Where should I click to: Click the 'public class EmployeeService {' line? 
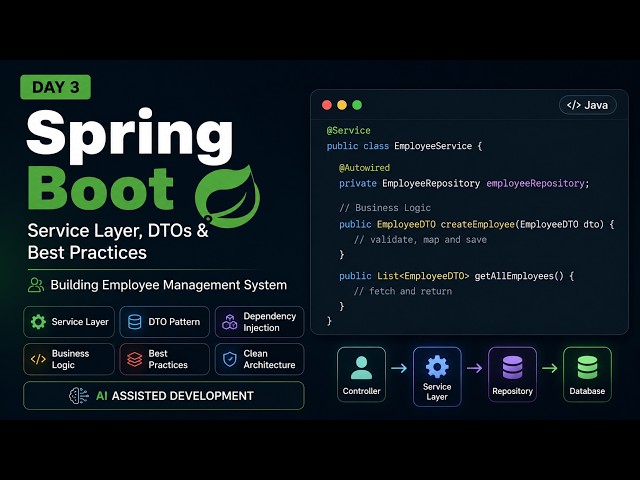click(404, 146)
